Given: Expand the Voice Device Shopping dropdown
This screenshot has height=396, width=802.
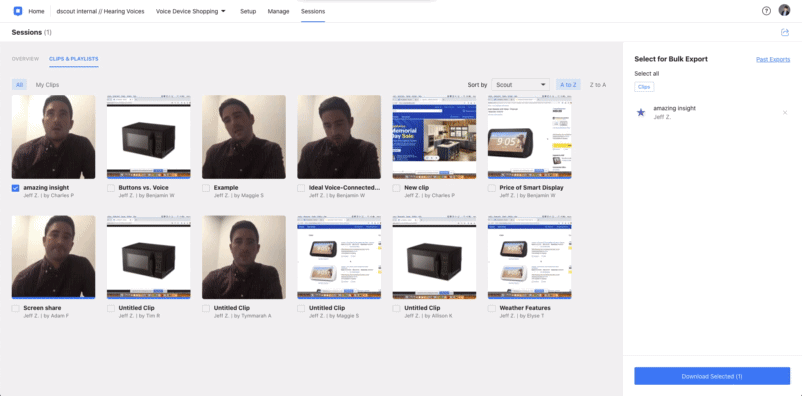Looking at the screenshot, I should 191,11.
